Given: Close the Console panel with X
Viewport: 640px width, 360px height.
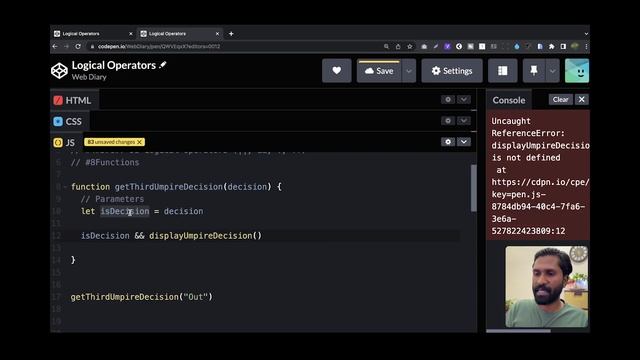Looking at the screenshot, I should tap(582, 99).
